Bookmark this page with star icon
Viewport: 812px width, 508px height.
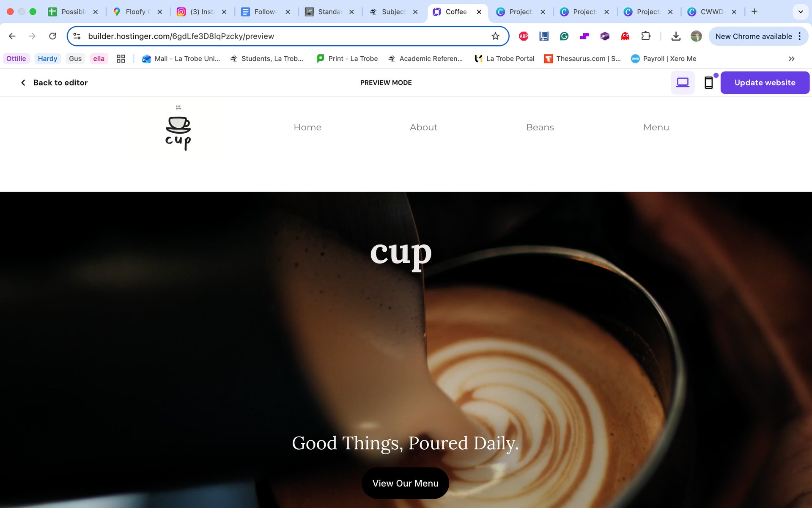(x=495, y=36)
